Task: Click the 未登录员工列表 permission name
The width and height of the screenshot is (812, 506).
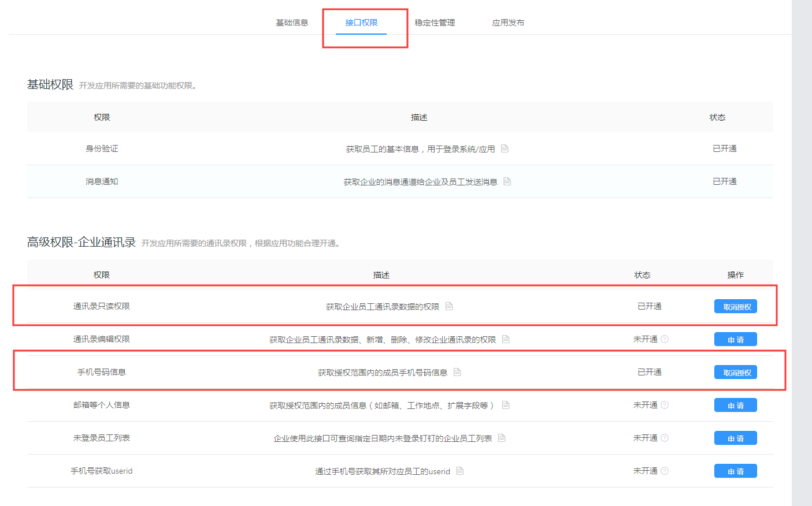Action: tap(102, 438)
